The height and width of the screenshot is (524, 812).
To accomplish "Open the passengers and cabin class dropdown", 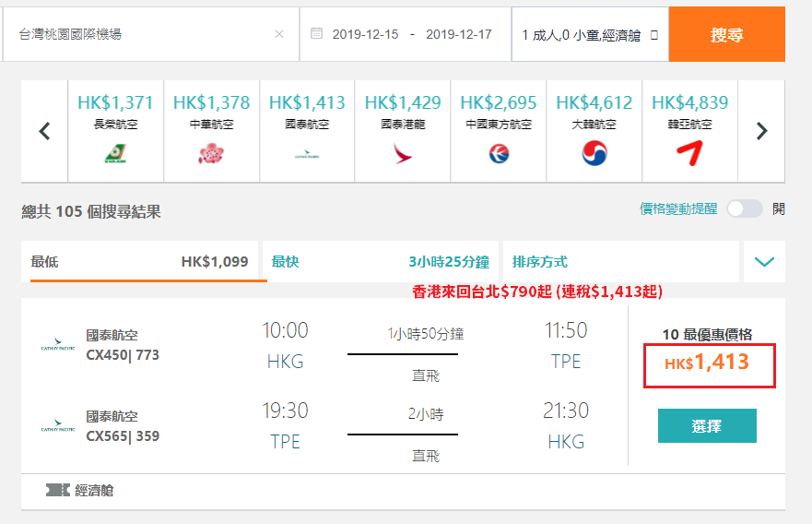I will 590,34.
